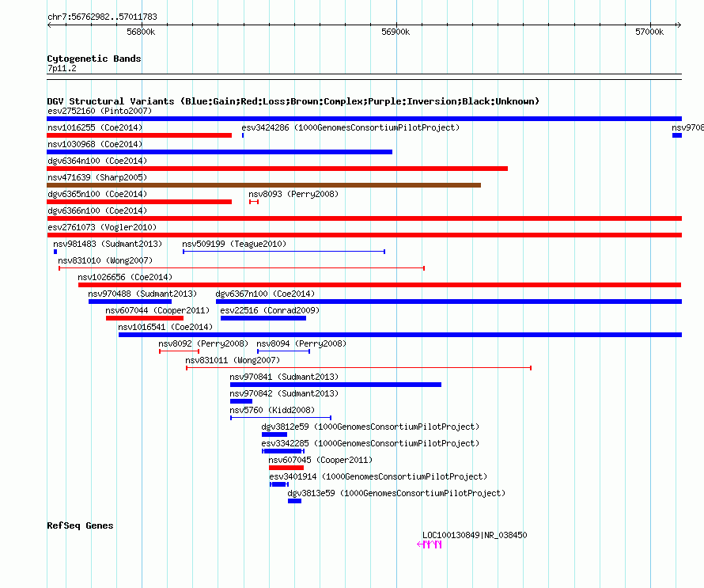Open variant esv2752160 (Pinto2007) label
Image resolution: width=704 pixels, height=588 pixels.
[100, 111]
